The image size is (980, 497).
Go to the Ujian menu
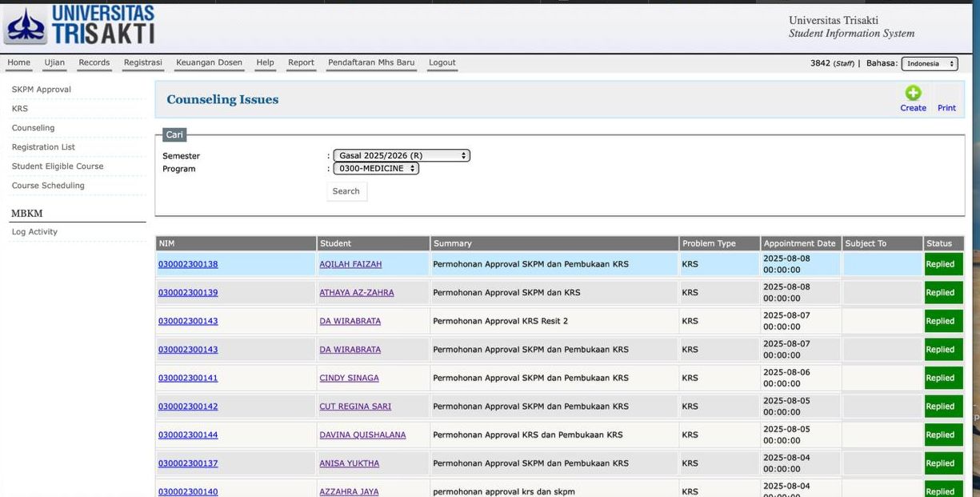54,62
